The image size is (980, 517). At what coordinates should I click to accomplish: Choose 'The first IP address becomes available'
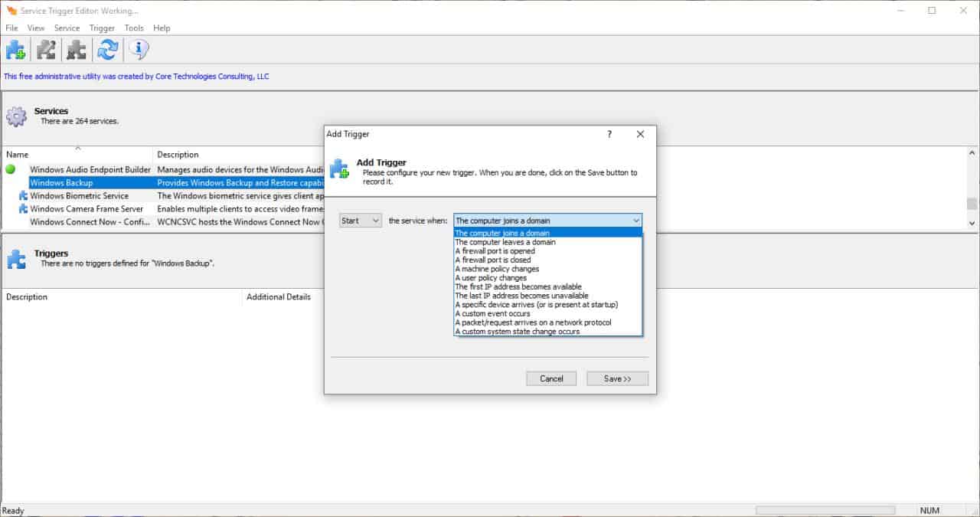pyautogui.click(x=547, y=287)
